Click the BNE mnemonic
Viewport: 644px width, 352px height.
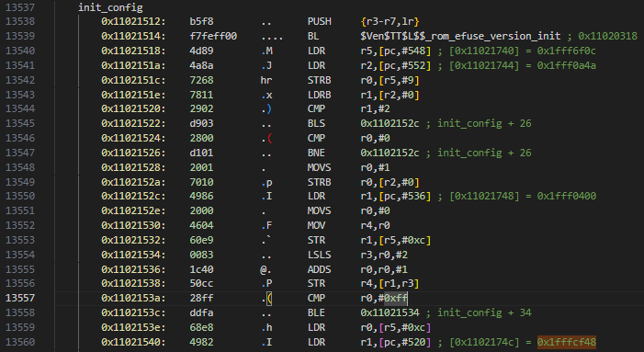tap(316, 153)
